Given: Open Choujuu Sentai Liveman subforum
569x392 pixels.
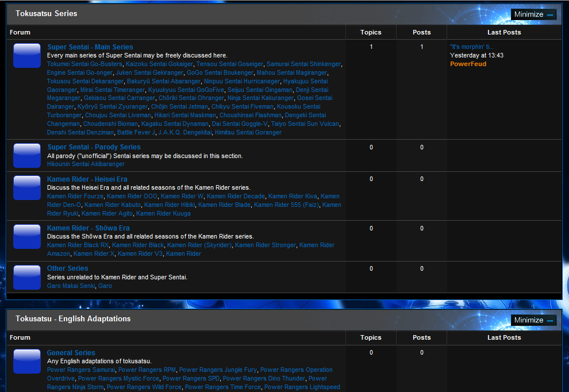Looking at the screenshot, I should click(x=118, y=115).
